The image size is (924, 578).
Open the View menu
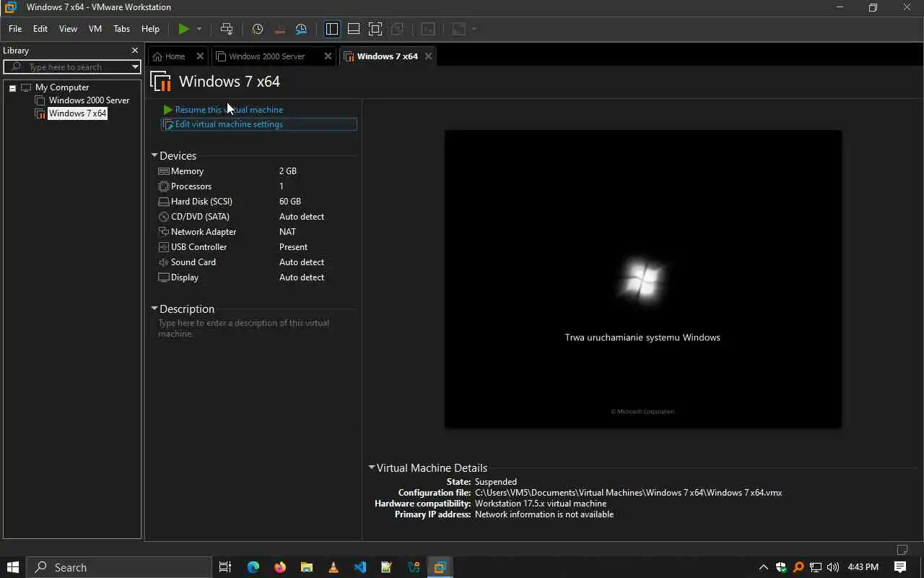[x=68, y=29]
